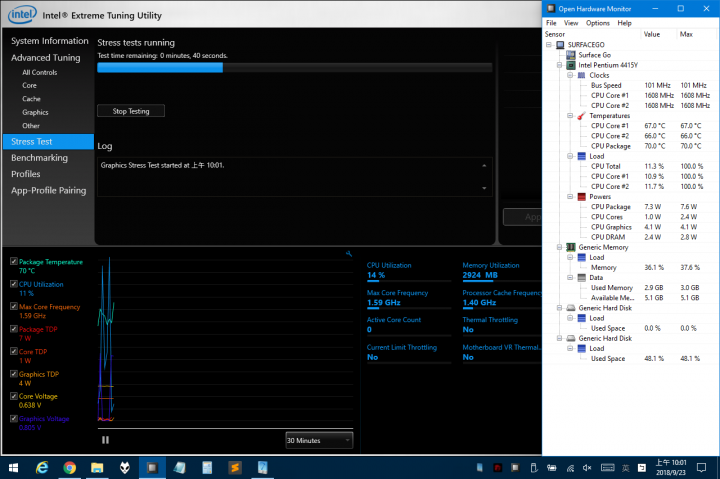720x479 pixels.
Task: Uncheck Package TDP graph checkbox
Action: tap(14, 329)
